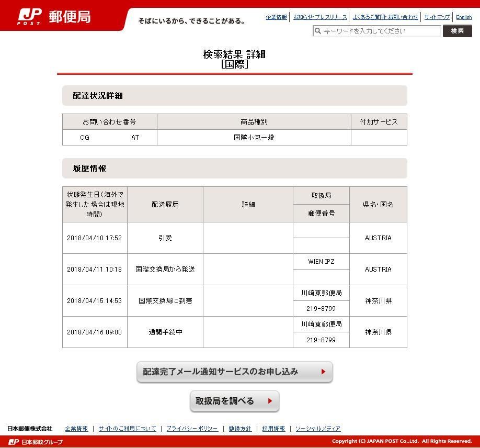Screen dimensions: 480x448
Task: Select date 2018/04/16 09:00 cell
Action: [x=95, y=332]
